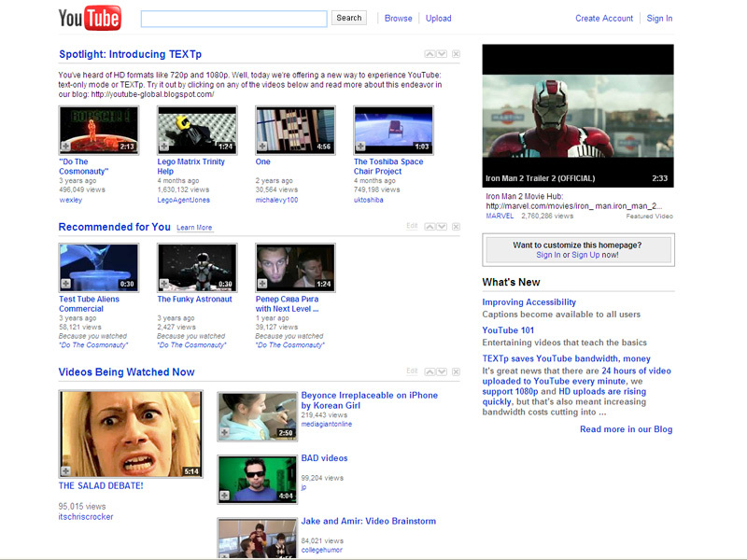
Task: Click plus icon on Test Tube Aliens thumbnail
Action: (x=65, y=284)
